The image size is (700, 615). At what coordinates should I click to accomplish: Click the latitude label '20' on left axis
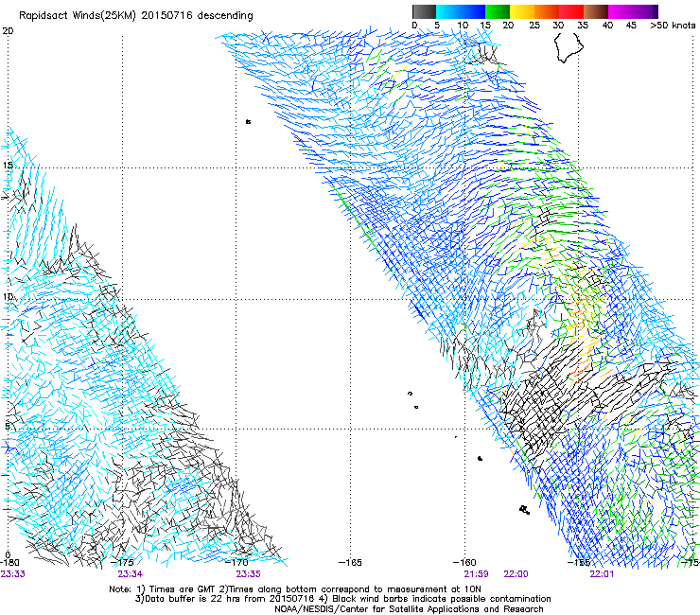pos(8,31)
